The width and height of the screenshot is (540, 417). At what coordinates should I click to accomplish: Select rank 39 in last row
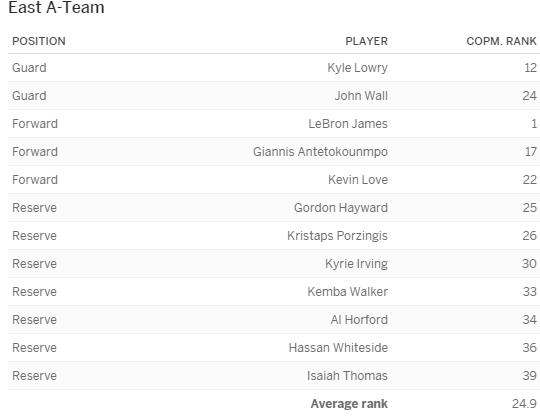point(529,376)
